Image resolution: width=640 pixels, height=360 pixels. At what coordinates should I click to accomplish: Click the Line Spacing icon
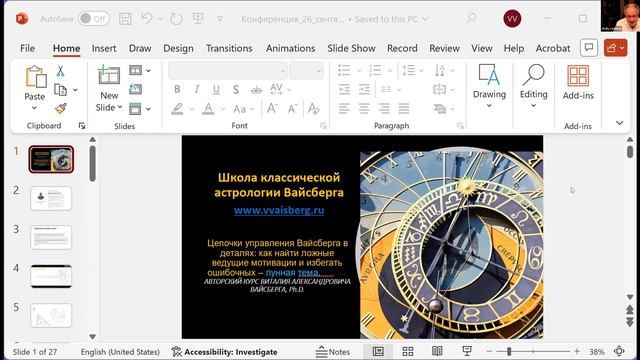409,70
